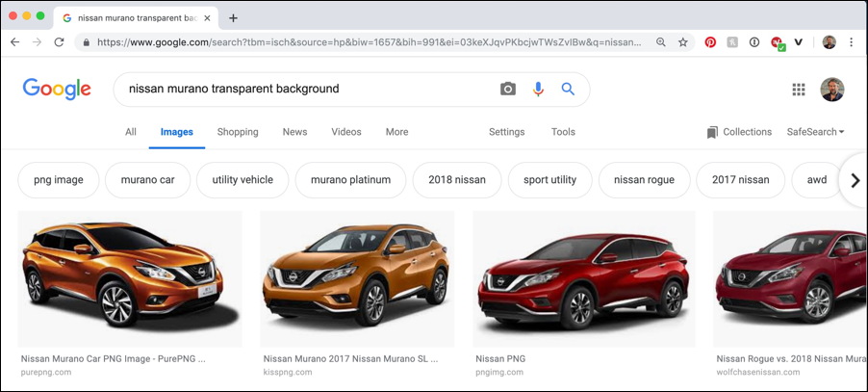Filter by the awd chip

click(817, 180)
